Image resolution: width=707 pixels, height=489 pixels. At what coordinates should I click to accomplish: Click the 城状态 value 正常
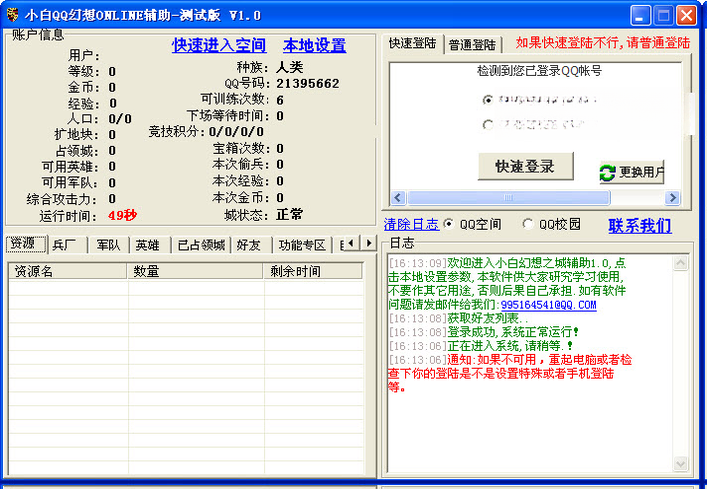289,214
